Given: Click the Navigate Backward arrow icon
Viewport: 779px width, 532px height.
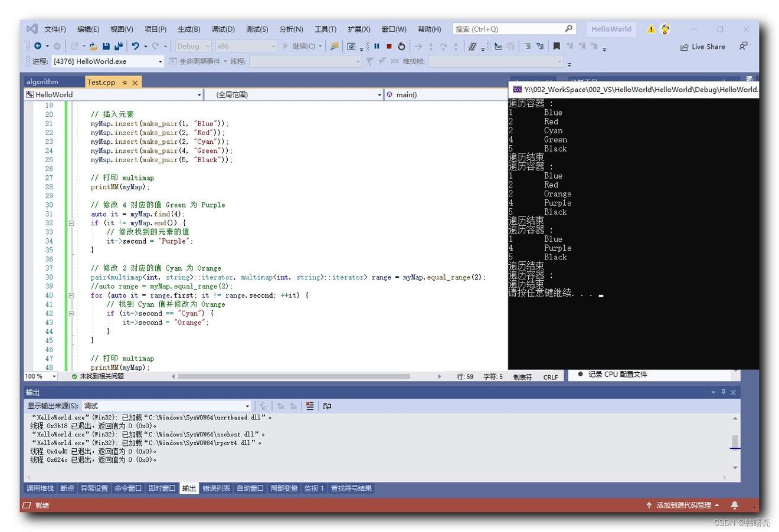Looking at the screenshot, I should click(x=38, y=46).
